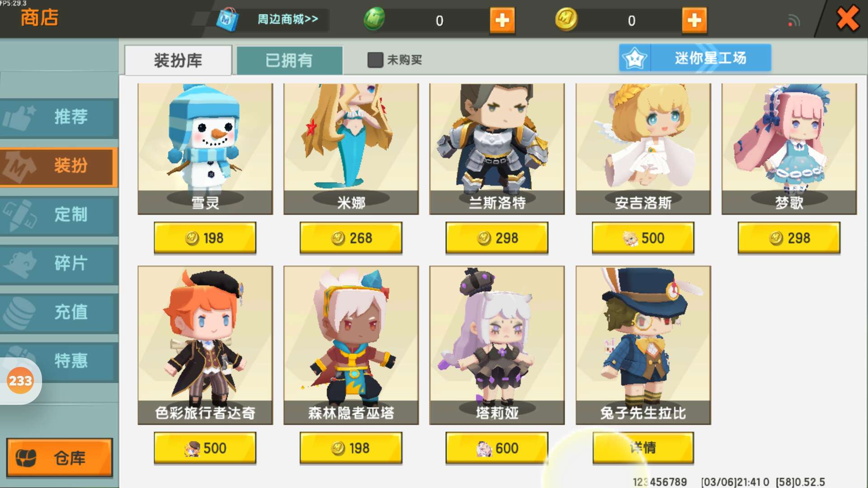Switch to the 已拥有 tab
The width and height of the screenshot is (868, 488).
click(x=289, y=60)
